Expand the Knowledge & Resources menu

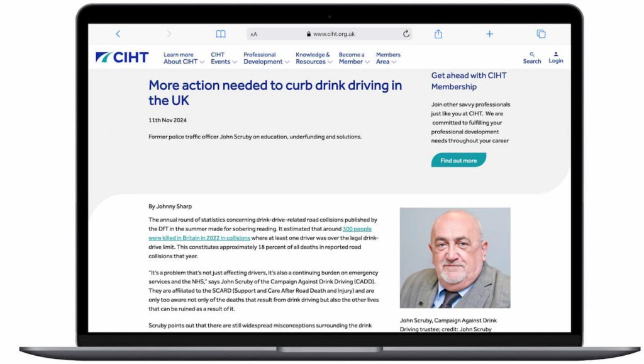[313, 58]
